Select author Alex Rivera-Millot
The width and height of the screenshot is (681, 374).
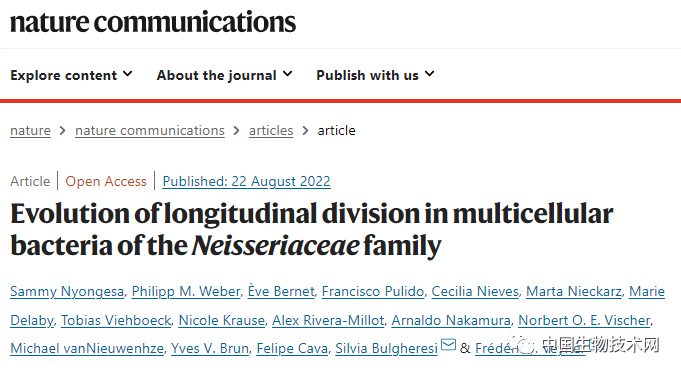click(328, 321)
